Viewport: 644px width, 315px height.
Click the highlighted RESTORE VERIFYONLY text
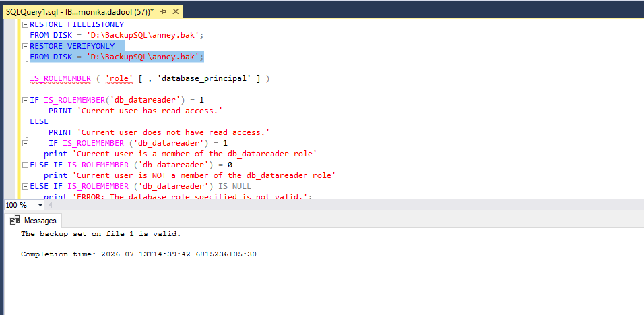72,46
